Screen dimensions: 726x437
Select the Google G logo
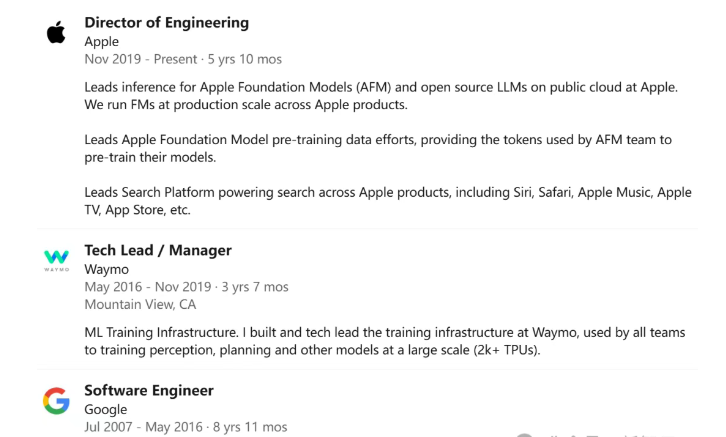56,401
